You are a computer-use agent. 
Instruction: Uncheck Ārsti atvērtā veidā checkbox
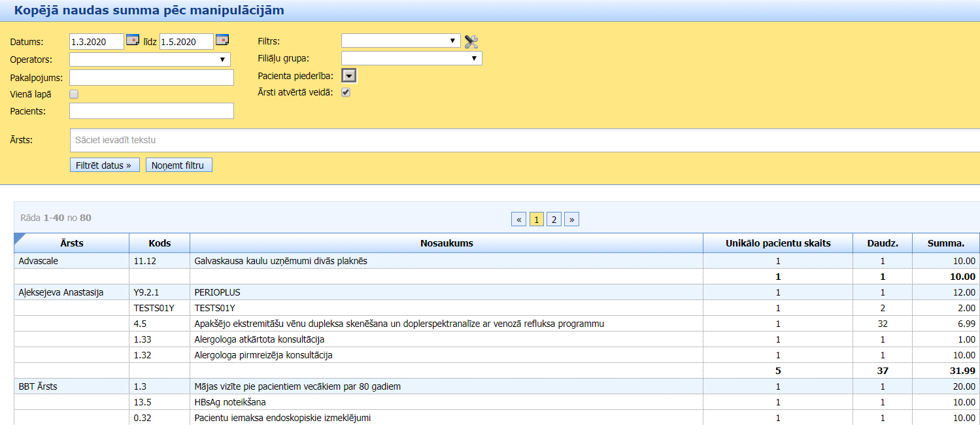[346, 92]
